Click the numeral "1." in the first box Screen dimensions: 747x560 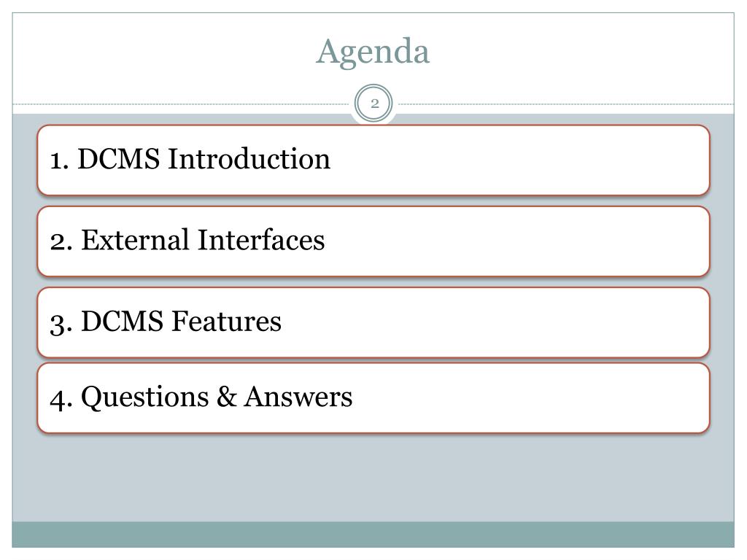[x=60, y=160]
